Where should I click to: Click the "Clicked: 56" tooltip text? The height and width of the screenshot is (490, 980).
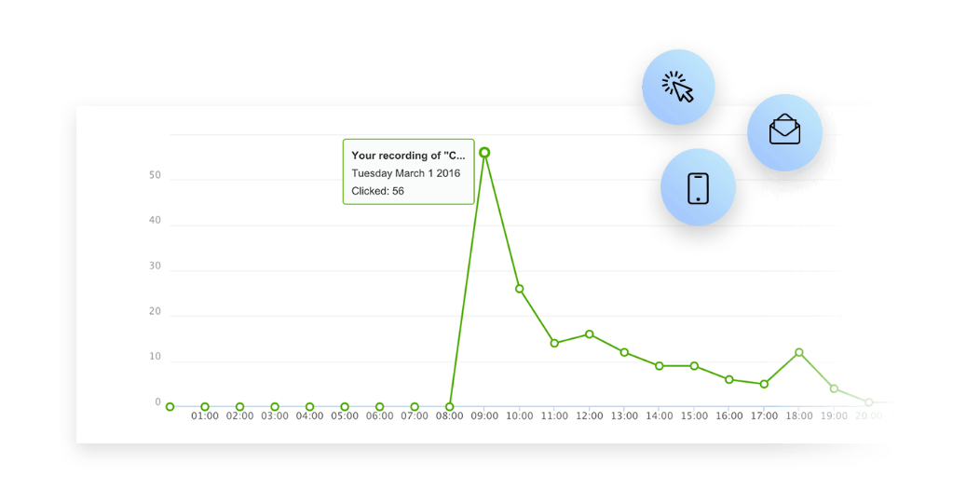click(377, 191)
